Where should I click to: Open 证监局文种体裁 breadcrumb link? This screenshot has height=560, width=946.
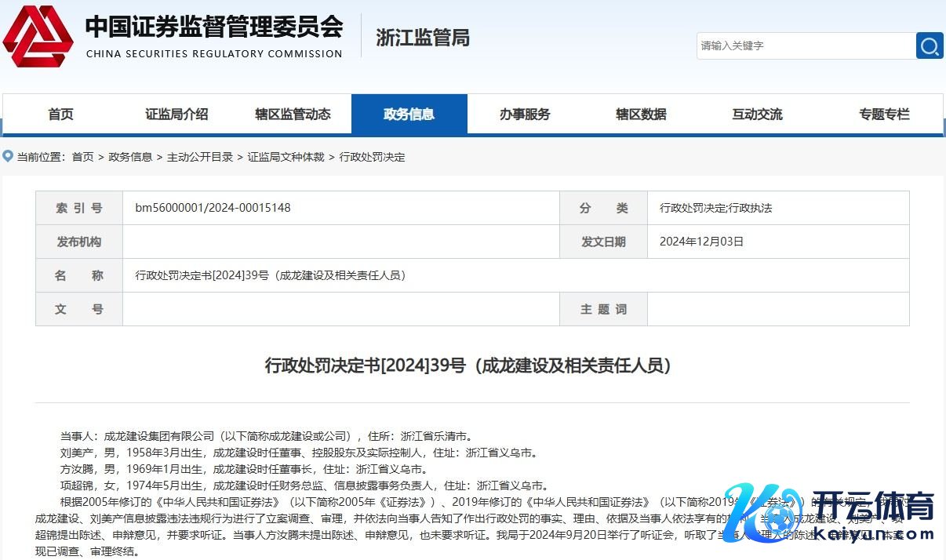pyautogui.click(x=286, y=157)
